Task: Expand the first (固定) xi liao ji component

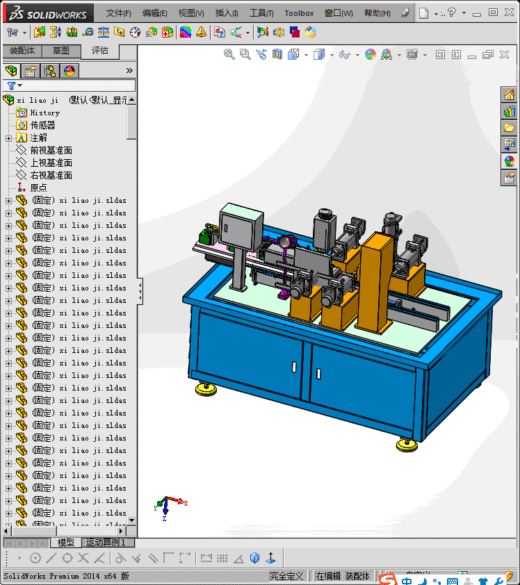Action: point(8,201)
